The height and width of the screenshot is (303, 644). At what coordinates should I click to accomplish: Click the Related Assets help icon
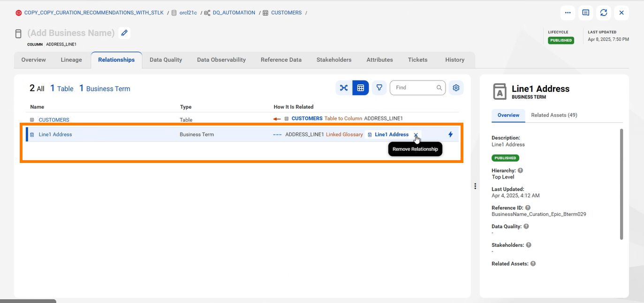[533, 264]
